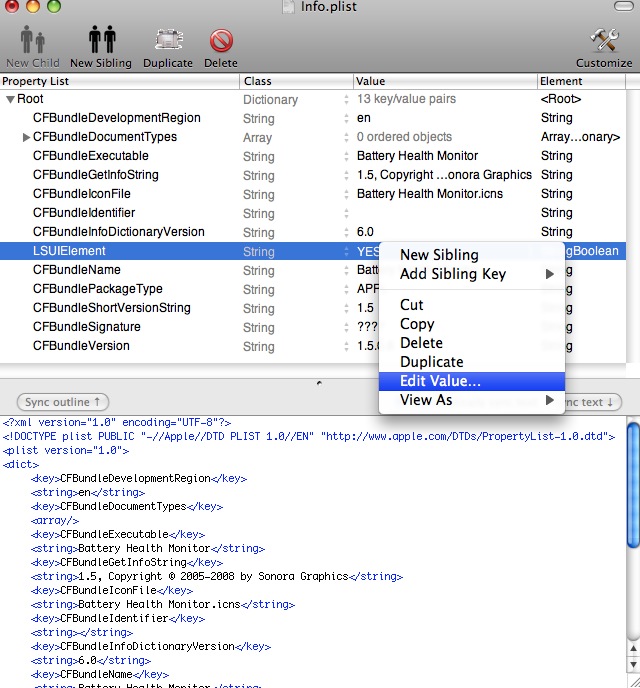Click the Info.plist document proxy icon
Viewport: 640px width, 688px height.
click(x=288, y=6)
